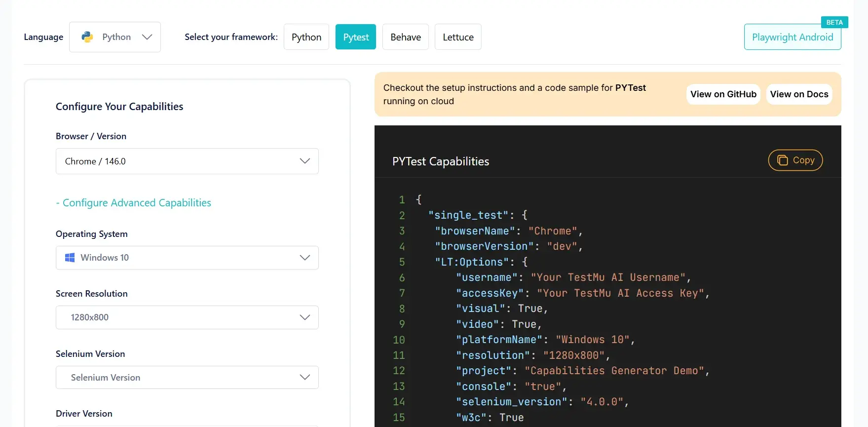Viewport: 868px width, 427px height.
Task: Click View on GitHub button
Action: pyautogui.click(x=723, y=94)
